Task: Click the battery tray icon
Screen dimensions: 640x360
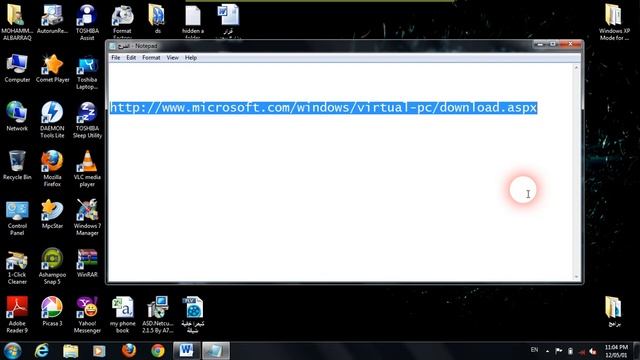Action: [x=570, y=351]
